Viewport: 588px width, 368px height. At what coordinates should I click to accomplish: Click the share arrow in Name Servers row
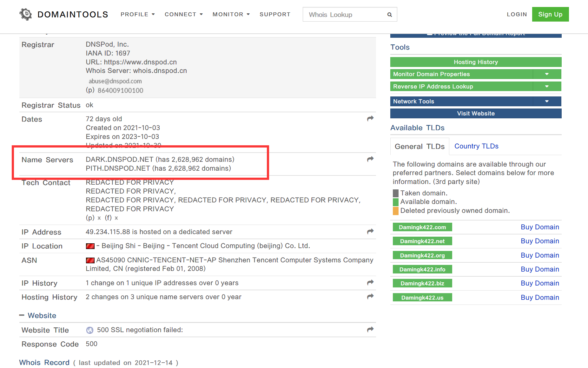(x=370, y=159)
